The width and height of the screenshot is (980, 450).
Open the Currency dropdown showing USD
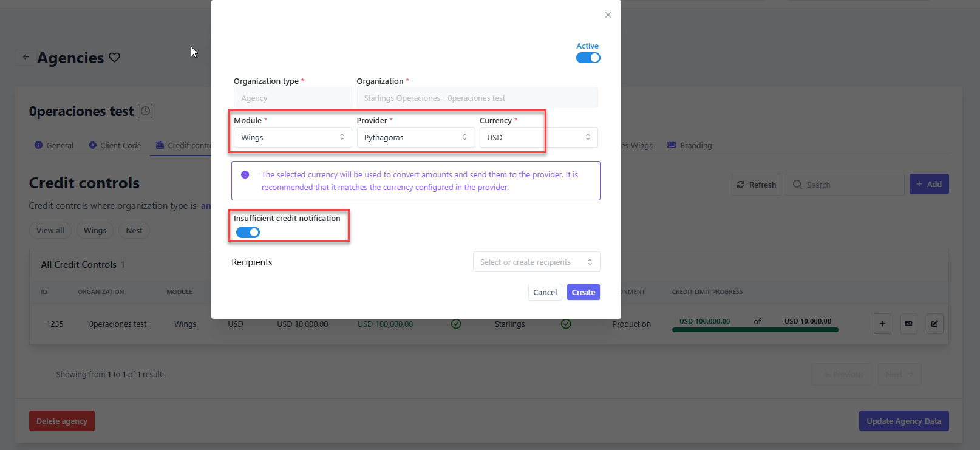tap(538, 137)
